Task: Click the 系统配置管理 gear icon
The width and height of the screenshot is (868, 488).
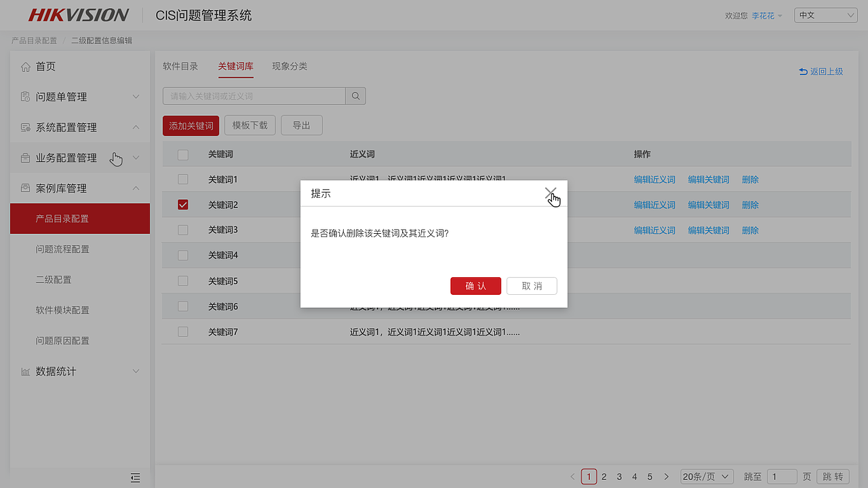Action: (25, 127)
